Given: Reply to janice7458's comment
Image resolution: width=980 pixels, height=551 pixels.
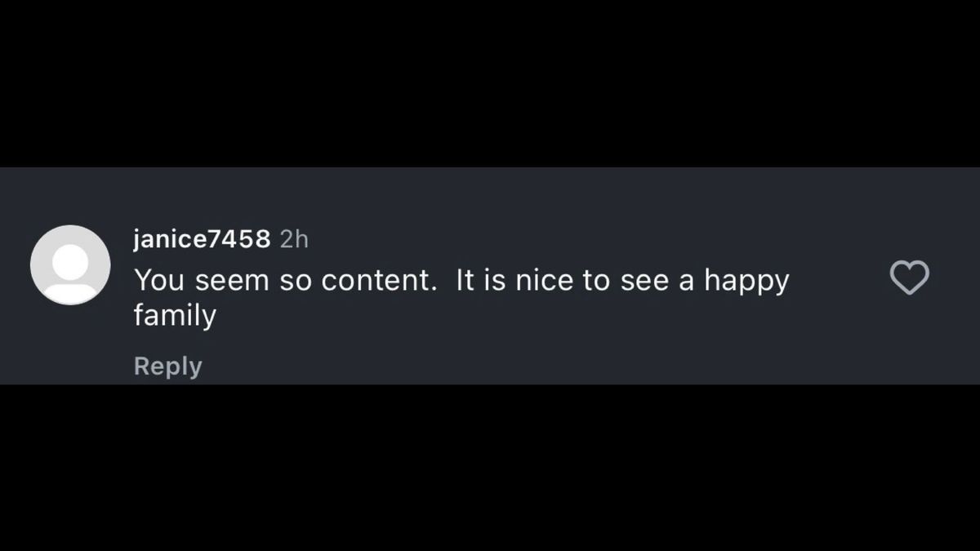Looking at the screenshot, I should point(167,366).
